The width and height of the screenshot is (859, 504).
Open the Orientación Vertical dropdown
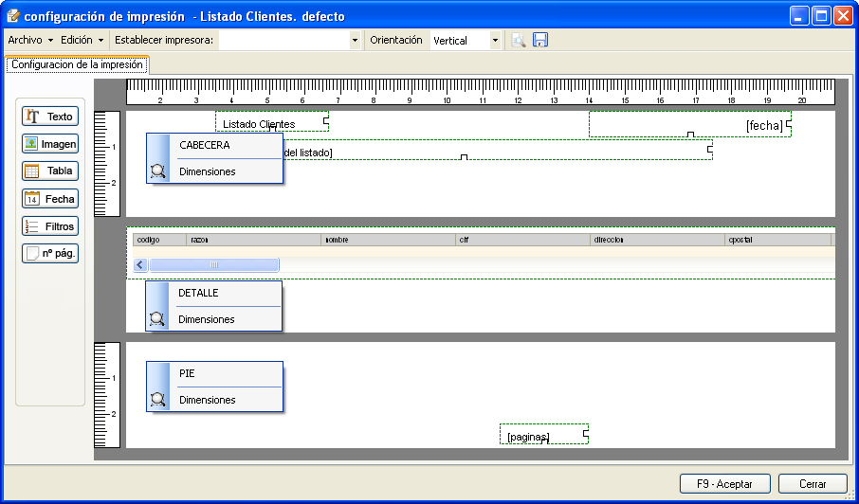pyautogui.click(x=495, y=41)
